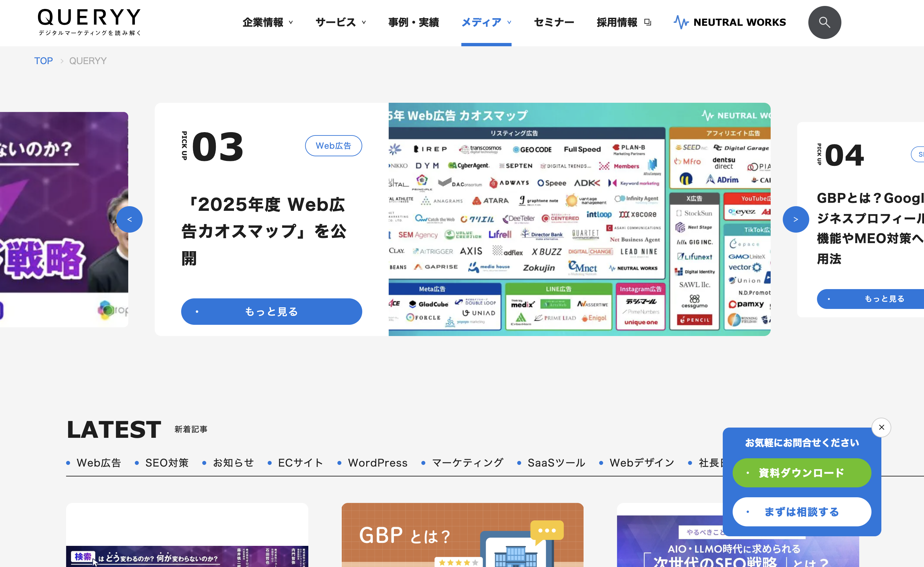Click the next slide arrow button
Viewport: 924px width, 567px height.
click(x=795, y=219)
